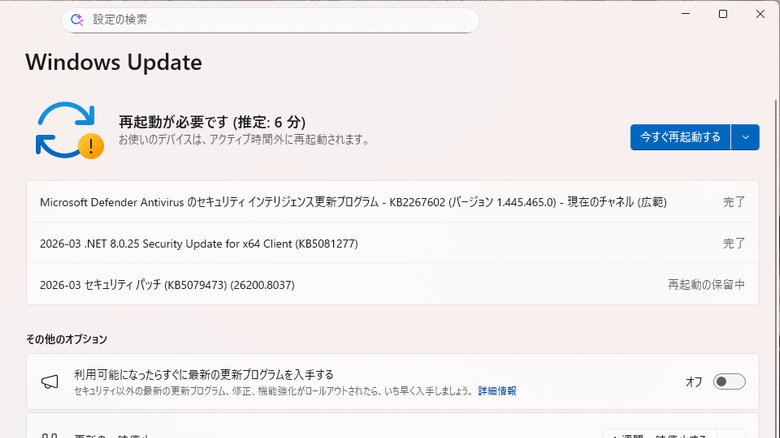Focus the 設定の検索 search field
This screenshot has height=438, width=780.
(x=270, y=20)
